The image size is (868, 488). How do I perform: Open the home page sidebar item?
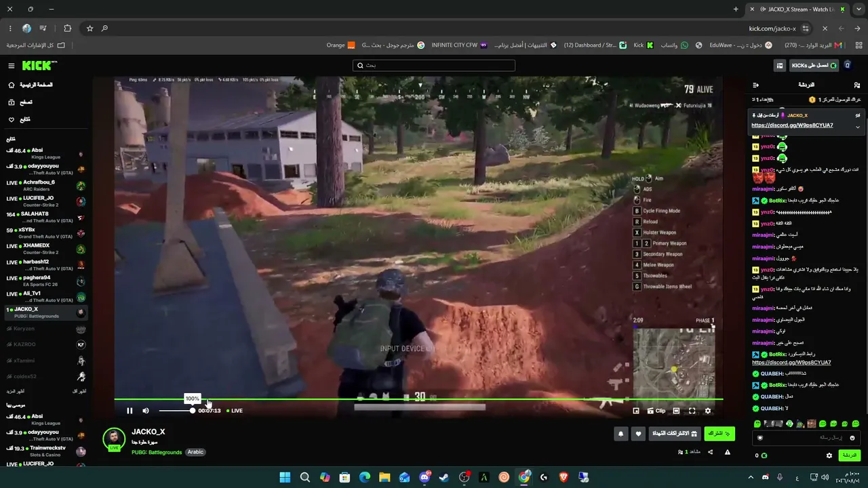45,85
